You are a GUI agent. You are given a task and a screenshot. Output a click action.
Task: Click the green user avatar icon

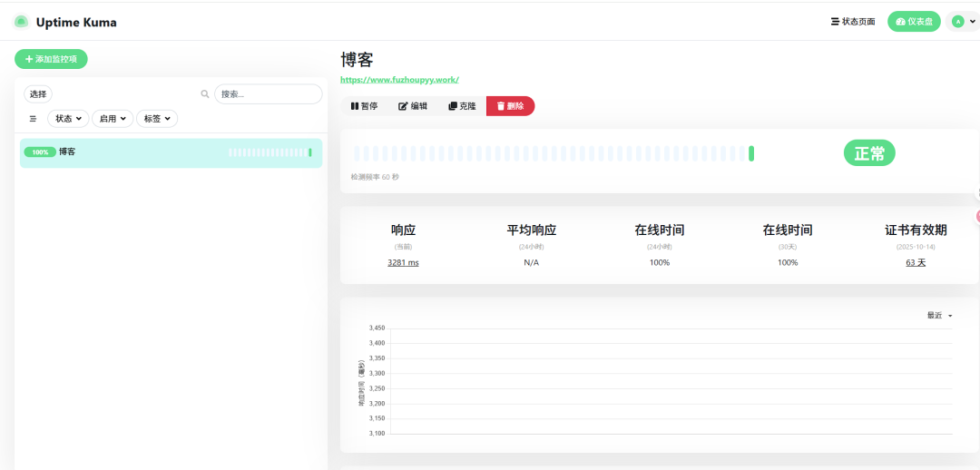click(x=957, y=21)
